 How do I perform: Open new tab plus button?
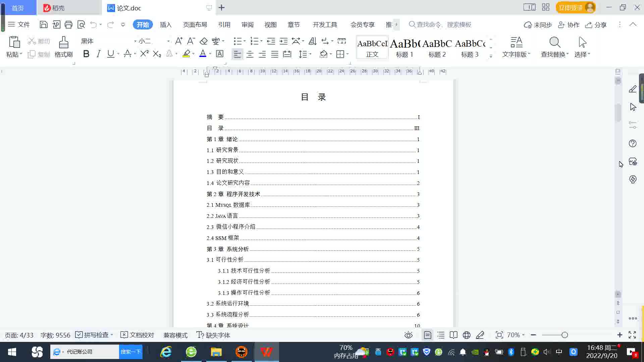(222, 7)
